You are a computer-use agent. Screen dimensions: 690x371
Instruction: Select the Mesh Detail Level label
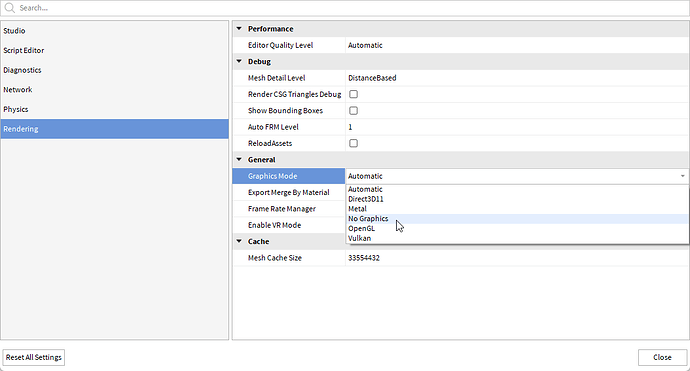click(x=276, y=78)
